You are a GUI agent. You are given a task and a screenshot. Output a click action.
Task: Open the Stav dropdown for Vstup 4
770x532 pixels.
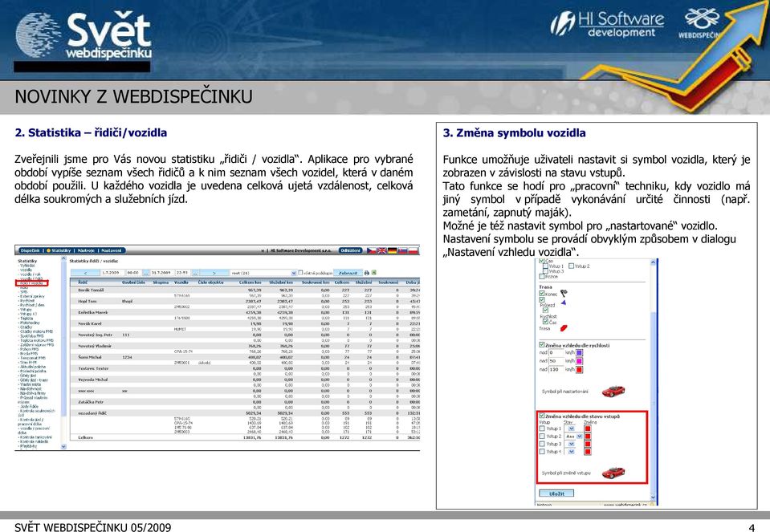571,452
